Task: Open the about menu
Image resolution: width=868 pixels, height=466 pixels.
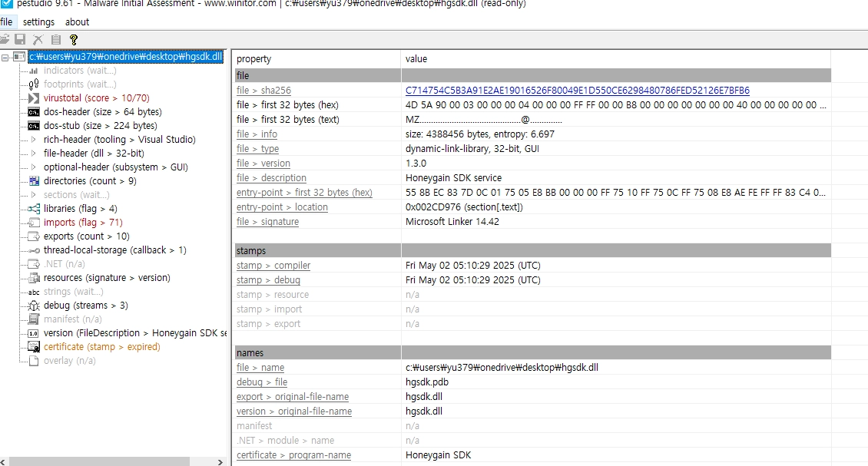Action: (x=77, y=22)
